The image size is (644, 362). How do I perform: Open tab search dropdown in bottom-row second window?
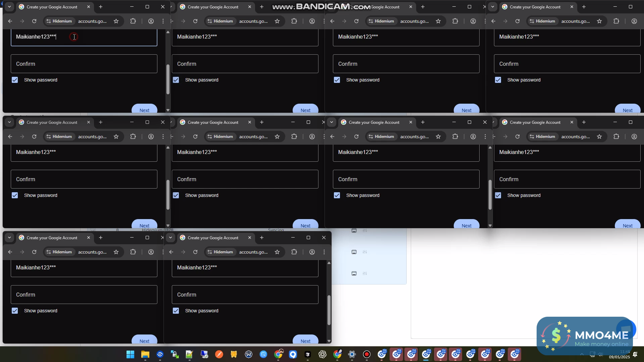pos(170,238)
